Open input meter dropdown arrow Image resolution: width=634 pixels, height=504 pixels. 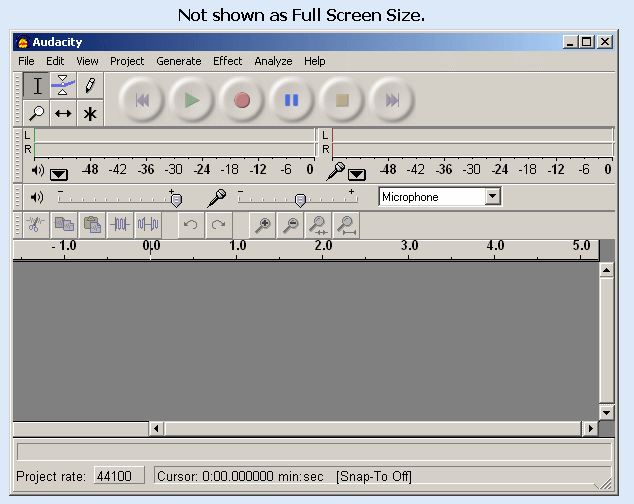pyautogui.click(x=357, y=174)
